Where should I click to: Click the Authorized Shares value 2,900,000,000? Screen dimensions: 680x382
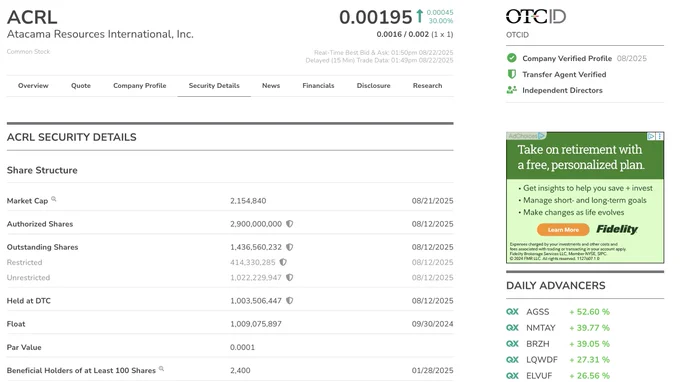click(x=256, y=224)
